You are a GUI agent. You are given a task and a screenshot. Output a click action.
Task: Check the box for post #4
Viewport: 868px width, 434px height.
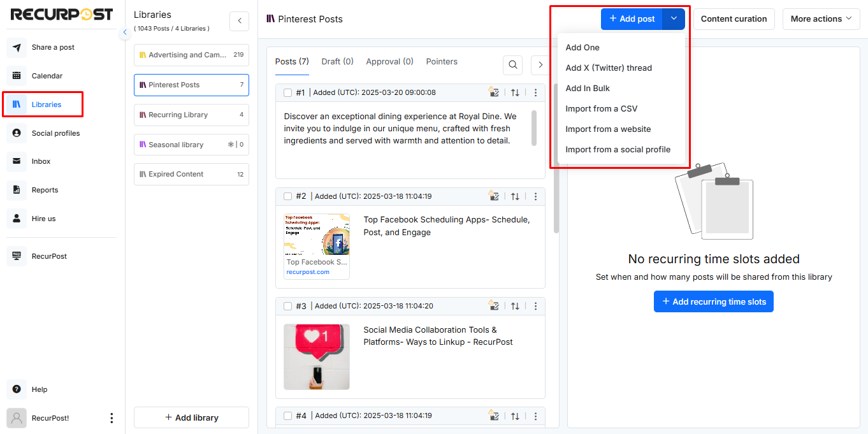(287, 416)
